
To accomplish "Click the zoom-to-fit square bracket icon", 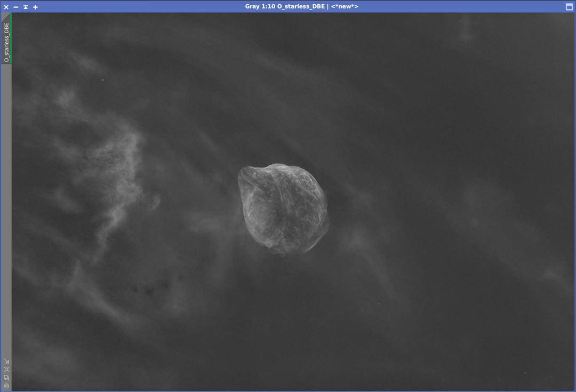I will click(6, 369).
